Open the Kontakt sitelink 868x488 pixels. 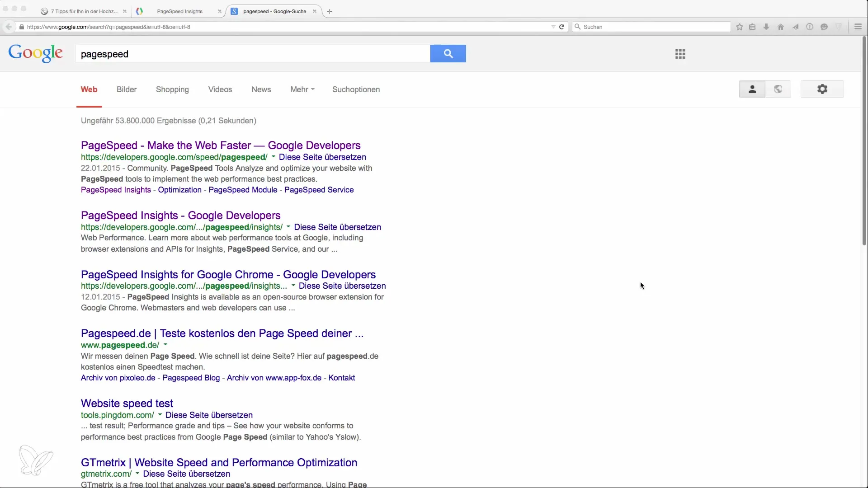click(x=342, y=378)
